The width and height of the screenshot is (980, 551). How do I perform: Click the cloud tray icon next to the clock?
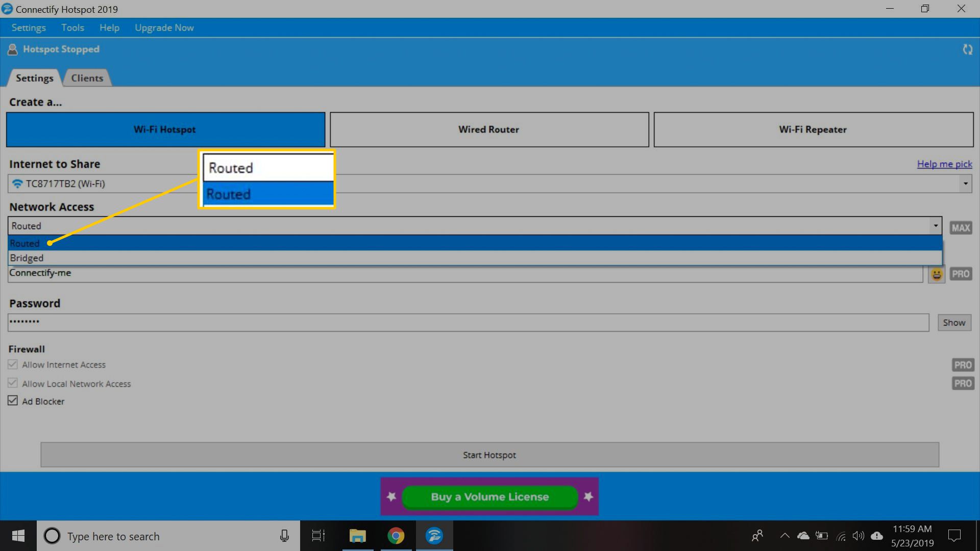(x=877, y=536)
